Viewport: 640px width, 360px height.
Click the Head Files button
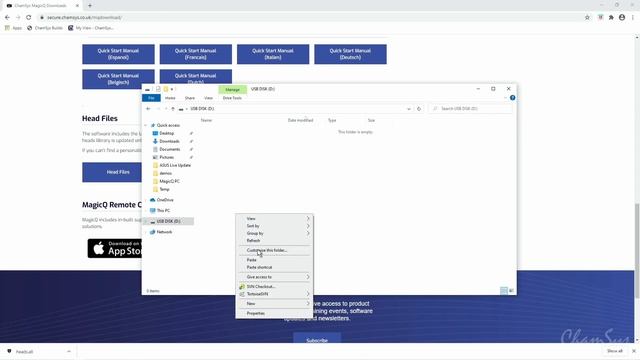(x=112, y=172)
